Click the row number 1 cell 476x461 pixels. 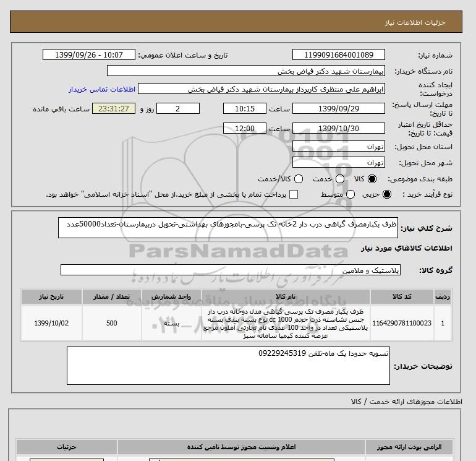tap(443, 323)
